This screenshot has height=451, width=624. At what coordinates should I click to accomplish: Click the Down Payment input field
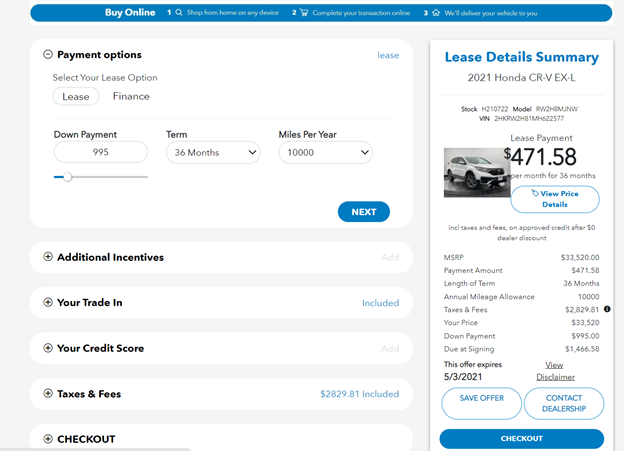click(x=100, y=152)
